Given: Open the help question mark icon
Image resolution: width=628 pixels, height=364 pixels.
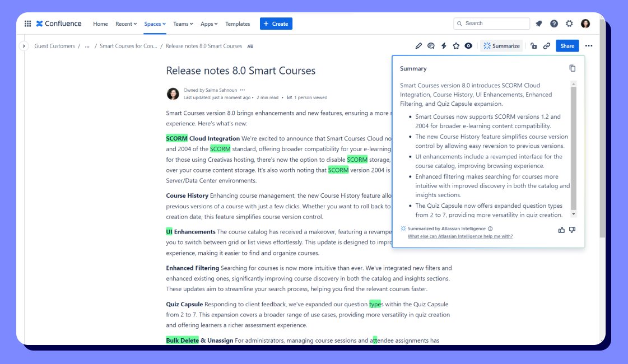Looking at the screenshot, I should tap(554, 24).
